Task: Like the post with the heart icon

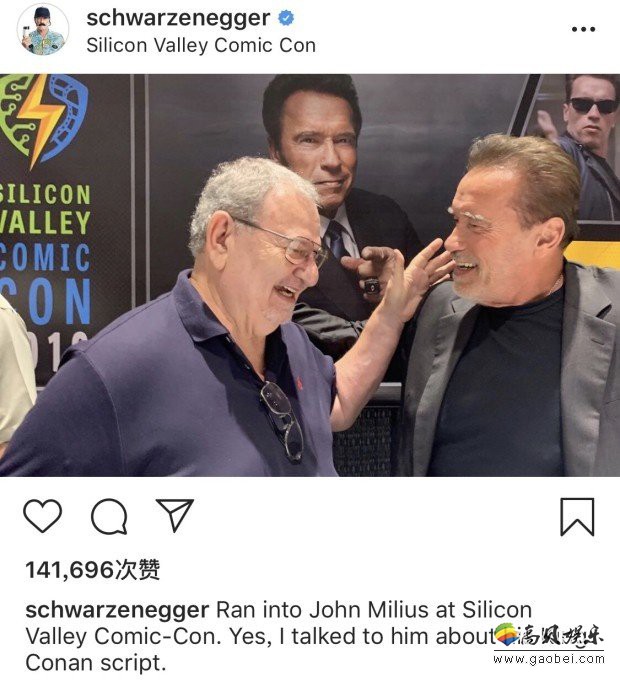Action: pyautogui.click(x=43, y=516)
